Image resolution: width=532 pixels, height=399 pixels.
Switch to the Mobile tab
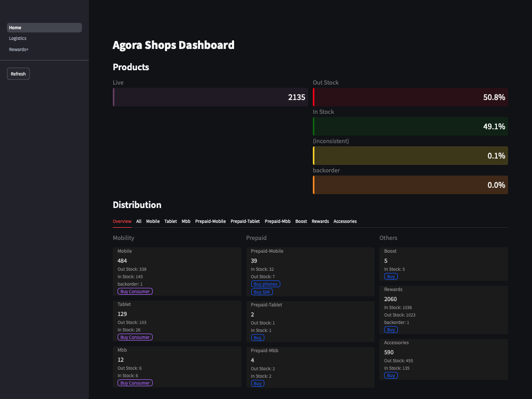tap(153, 221)
